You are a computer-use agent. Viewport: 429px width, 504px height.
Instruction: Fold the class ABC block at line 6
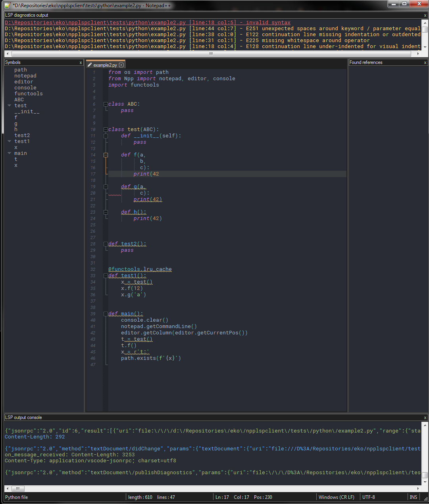[x=106, y=104]
